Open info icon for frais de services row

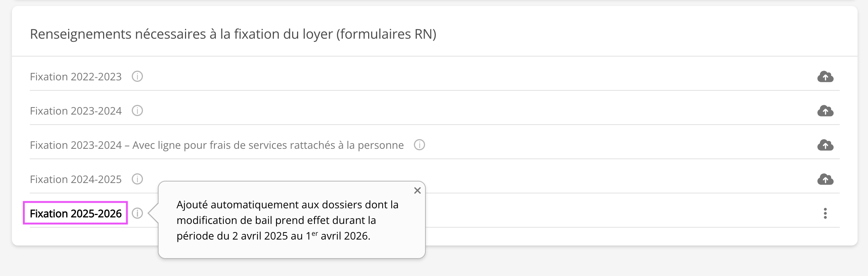(419, 145)
